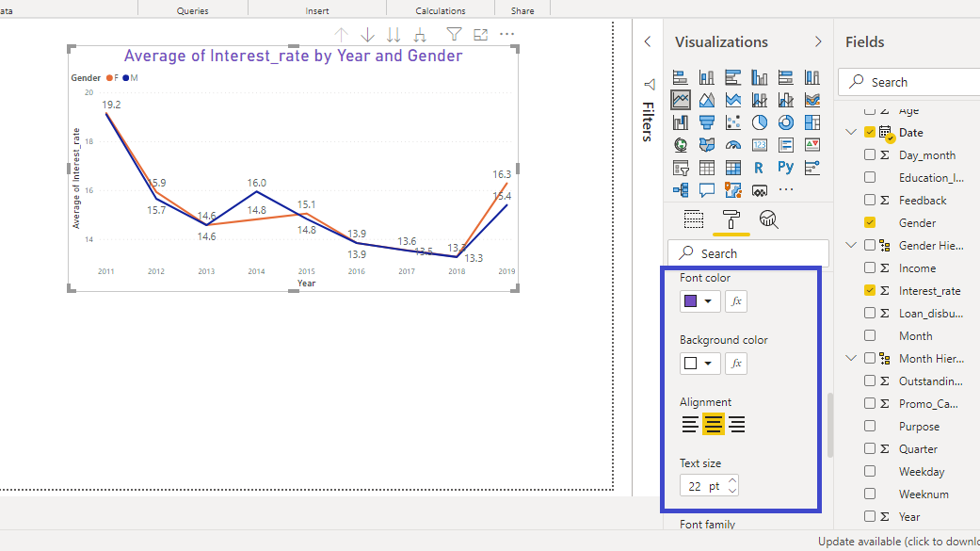Image resolution: width=980 pixels, height=551 pixels.
Task: Check the Feedback field checkbox
Action: coord(870,201)
